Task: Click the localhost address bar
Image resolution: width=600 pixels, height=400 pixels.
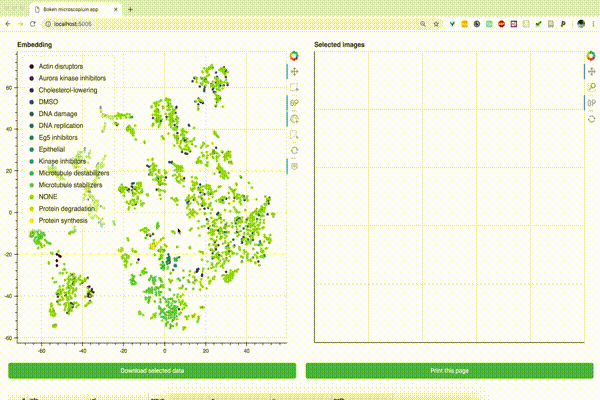Action: coord(230,24)
